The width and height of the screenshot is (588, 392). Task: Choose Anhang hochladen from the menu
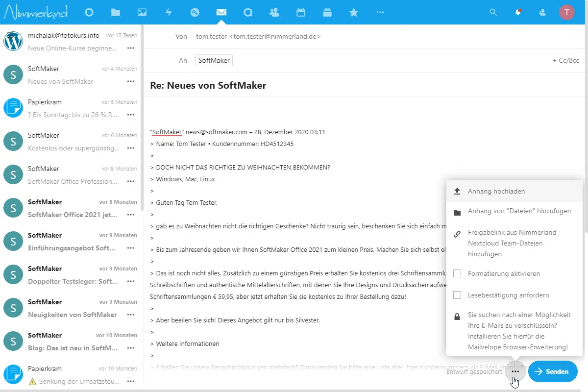pyautogui.click(x=514, y=191)
